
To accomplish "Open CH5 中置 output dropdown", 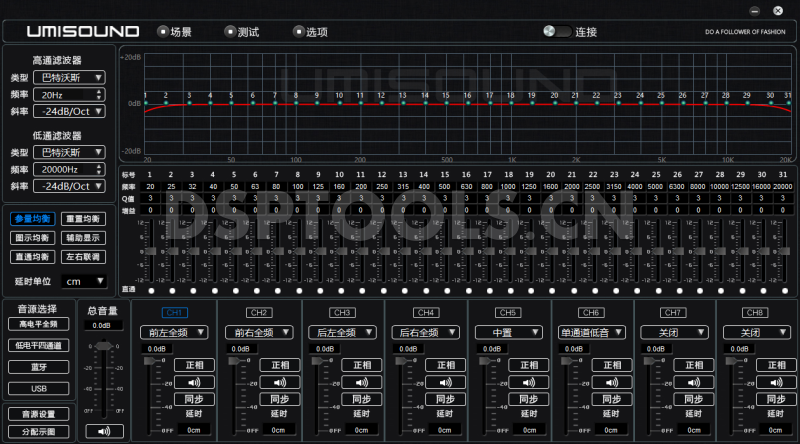I will click(x=508, y=333).
